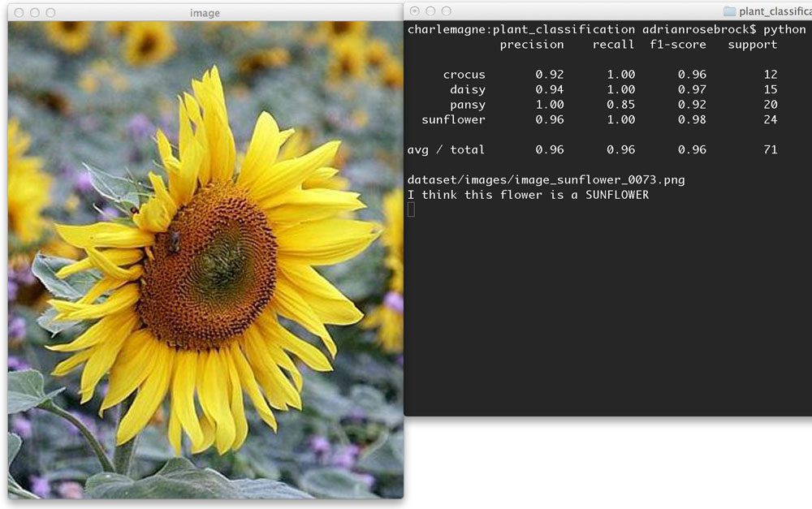Click the 'support' column header
The width and height of the screenshot is (812, 509).
tap(753, 45)
